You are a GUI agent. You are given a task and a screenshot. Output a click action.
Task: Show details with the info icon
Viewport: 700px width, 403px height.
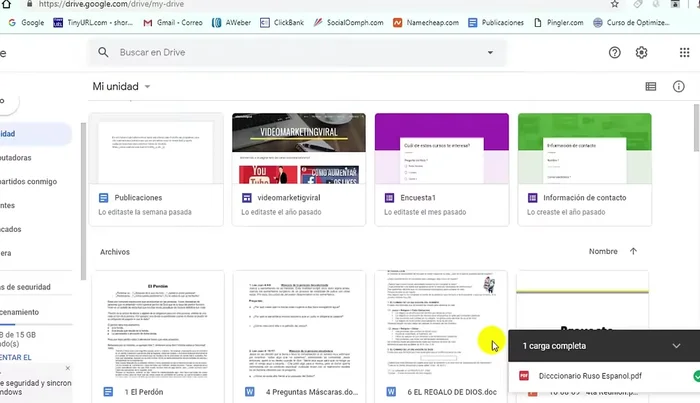pyautogui.click(x=679, y=87)
